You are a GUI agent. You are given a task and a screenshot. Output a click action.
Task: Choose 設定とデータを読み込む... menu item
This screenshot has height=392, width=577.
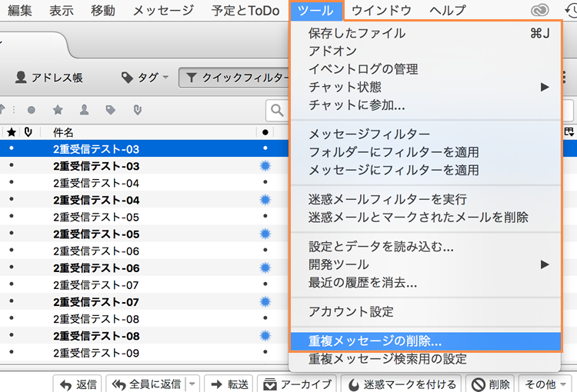[x=425, y=247]
